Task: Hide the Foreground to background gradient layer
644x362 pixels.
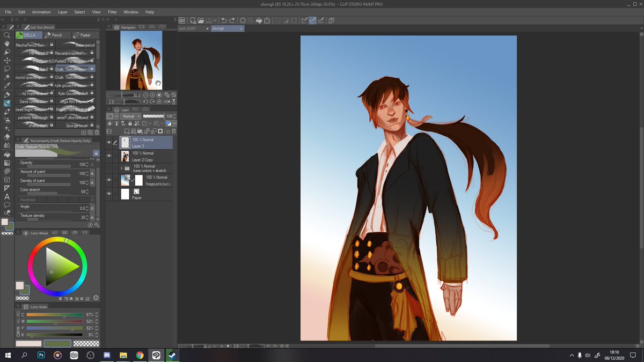Action: click(x=110, y=180)
